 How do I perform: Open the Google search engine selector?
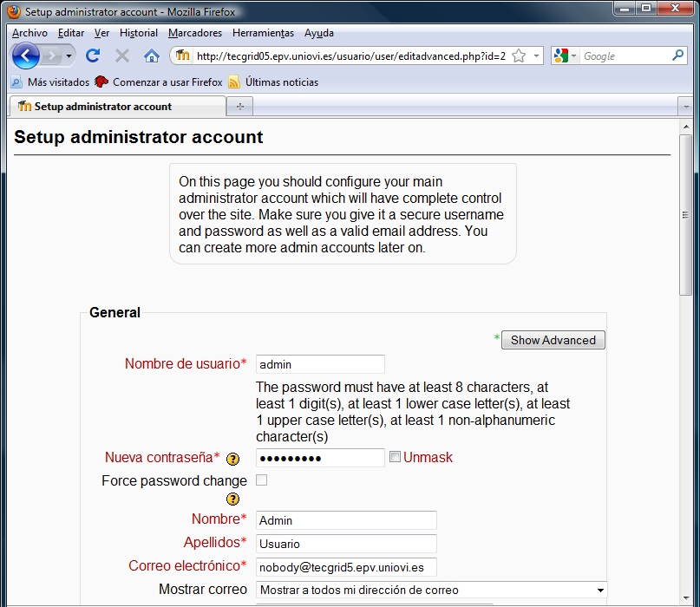566,55
